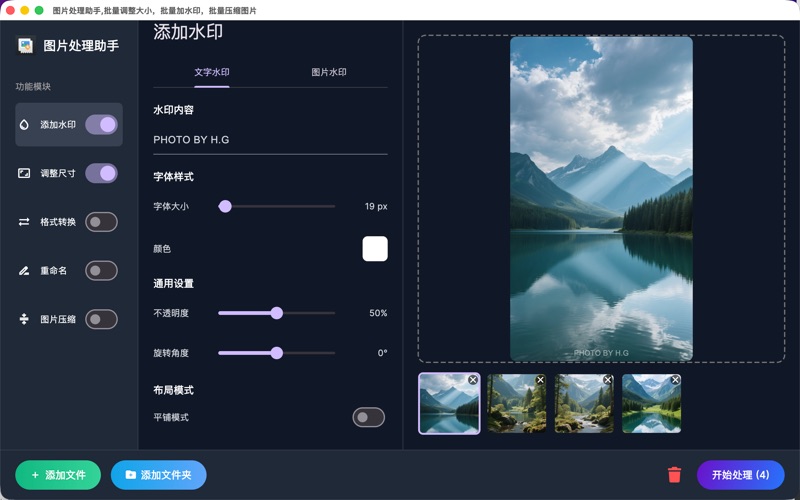The width and height of the screenshot is (800, 500).
Task: Open the 调整尺寸 module label
Action: pos(58,173)
